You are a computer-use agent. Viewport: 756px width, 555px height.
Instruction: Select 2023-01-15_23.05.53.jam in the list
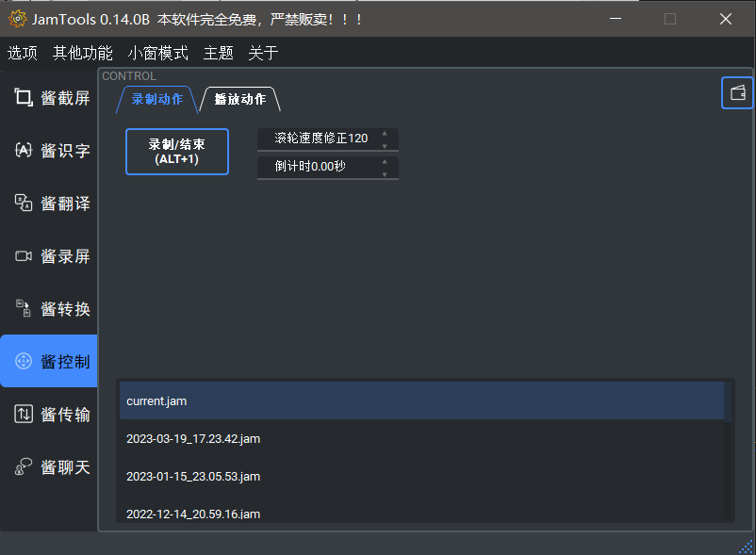tap(421, 476)
